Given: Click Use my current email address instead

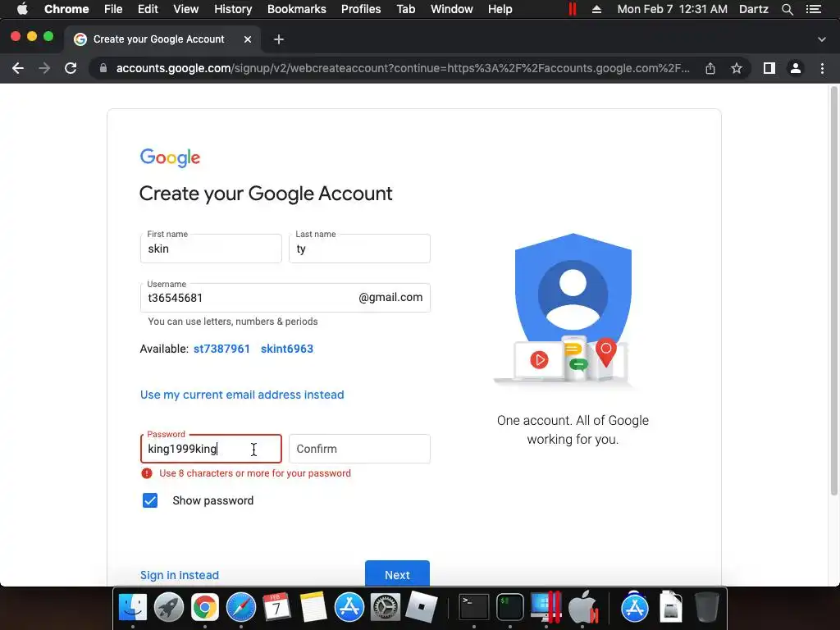Looking at the screenshot, I should click(x=242, y=395).
